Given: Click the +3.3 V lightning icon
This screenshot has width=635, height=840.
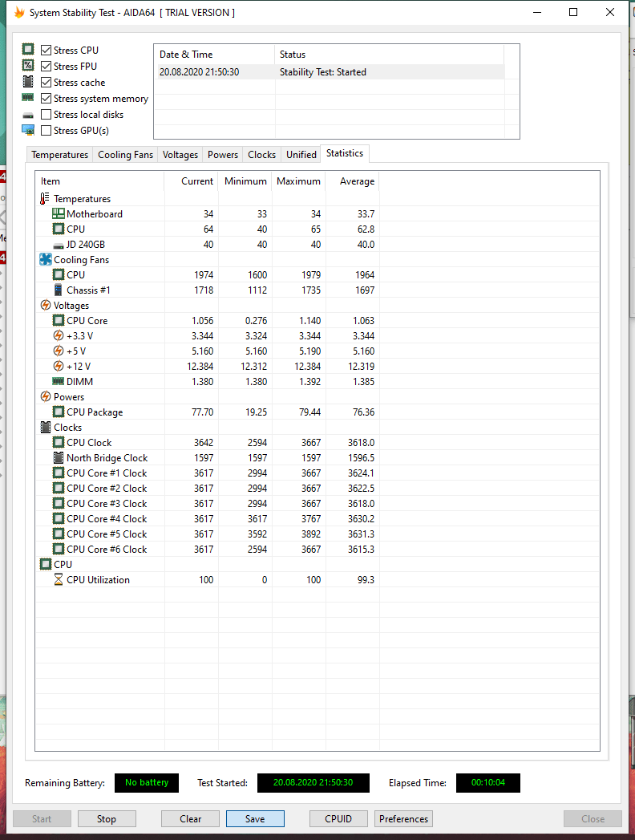Looking at the screenshot, I should [x=59, y=336].
